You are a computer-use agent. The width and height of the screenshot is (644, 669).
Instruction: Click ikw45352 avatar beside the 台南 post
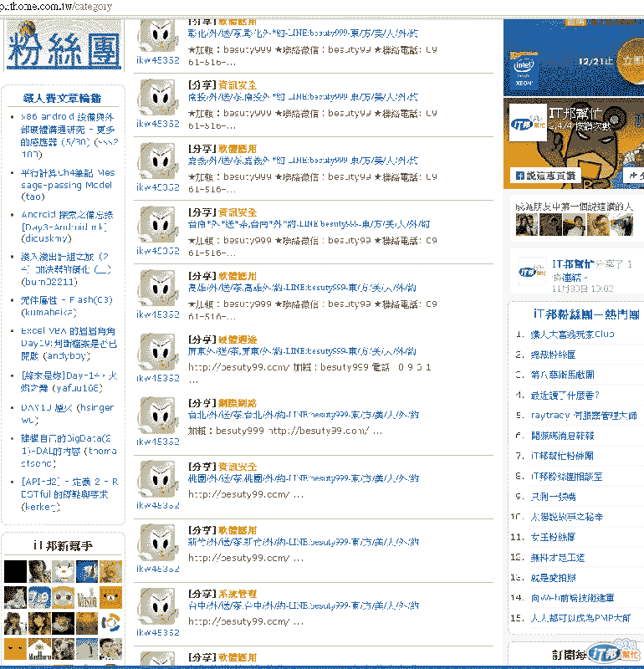[x=158, y=225]
